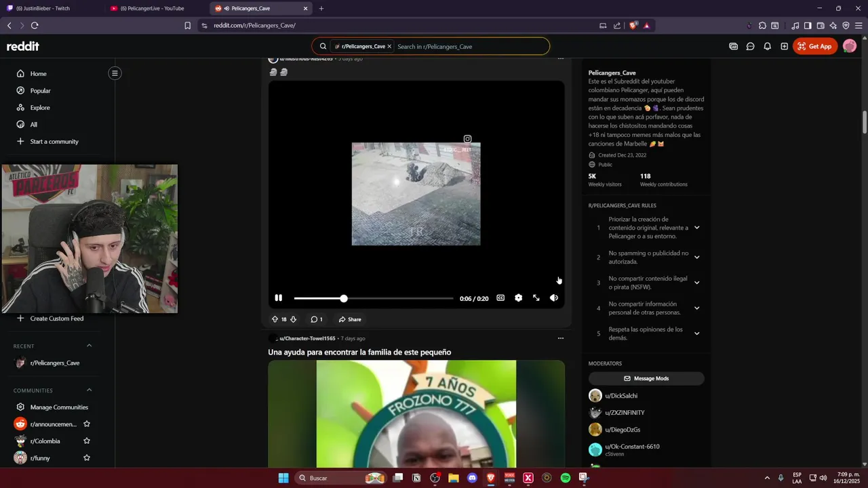This screenshot has width=868, height=488.
Task: Favorite r/announcements with its star
Action: [87, 424]
